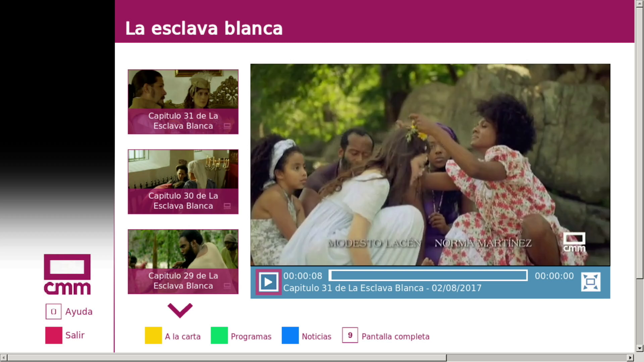Screen dimensions: 644x362
Task: Click horizontal scrollbar right arrow
Action: click(630, 358)
